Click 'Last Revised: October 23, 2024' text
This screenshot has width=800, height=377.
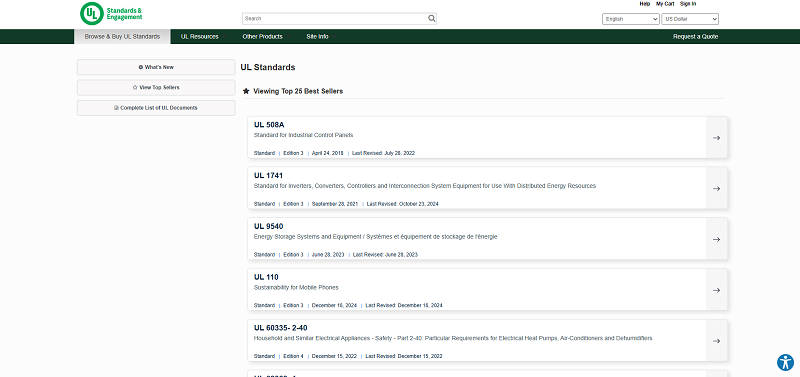(402, 204)
